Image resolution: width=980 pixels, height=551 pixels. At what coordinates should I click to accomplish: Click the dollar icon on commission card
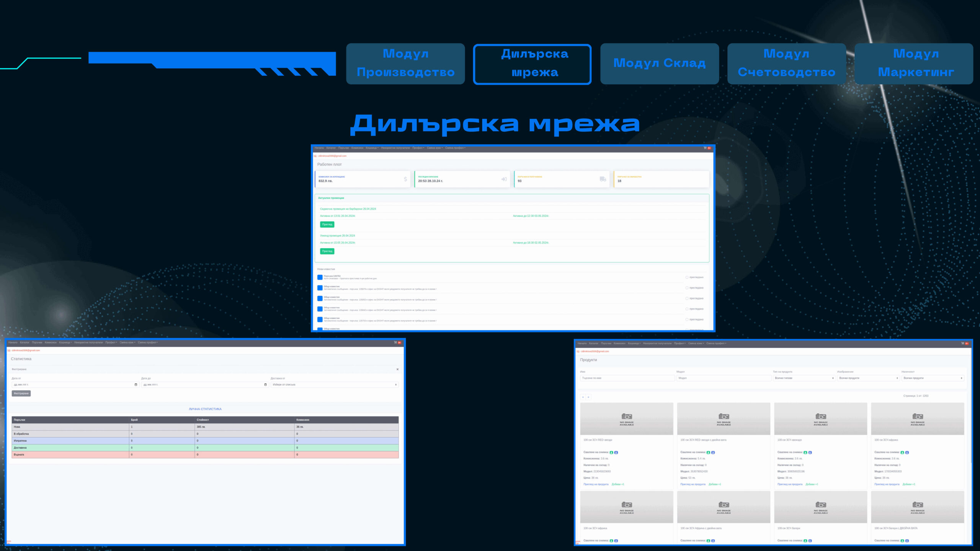(405, 179)
